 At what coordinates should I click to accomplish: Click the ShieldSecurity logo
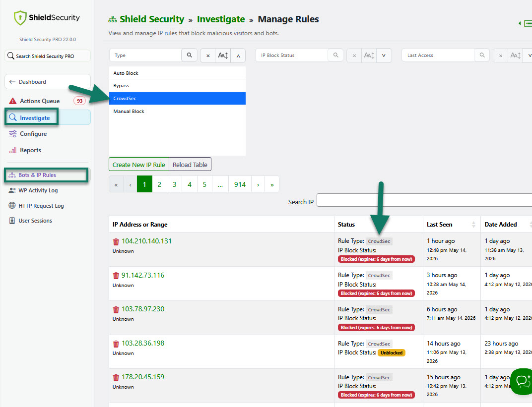(47, 18)
